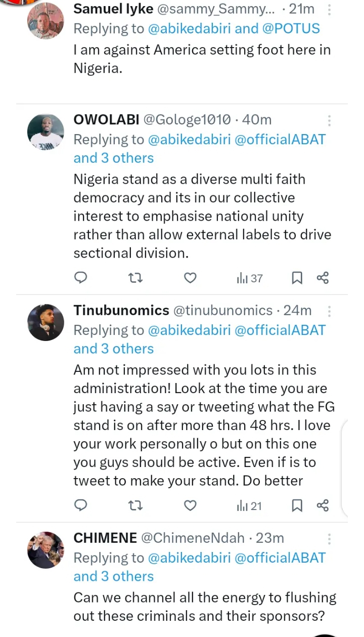Open the @POTUS mention link

pos(291,29)
